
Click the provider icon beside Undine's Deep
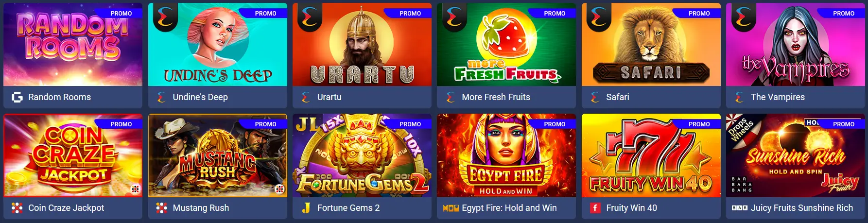(161, 97)
